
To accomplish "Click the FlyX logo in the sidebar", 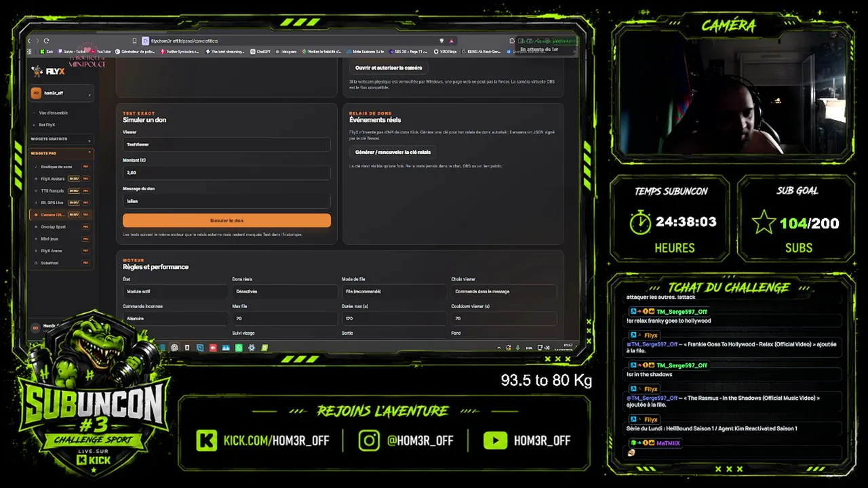I will 47,71.
